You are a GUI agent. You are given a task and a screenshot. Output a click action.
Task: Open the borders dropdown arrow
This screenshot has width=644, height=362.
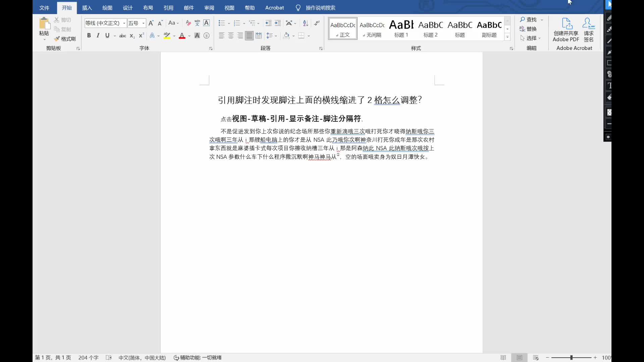point(309,36)
